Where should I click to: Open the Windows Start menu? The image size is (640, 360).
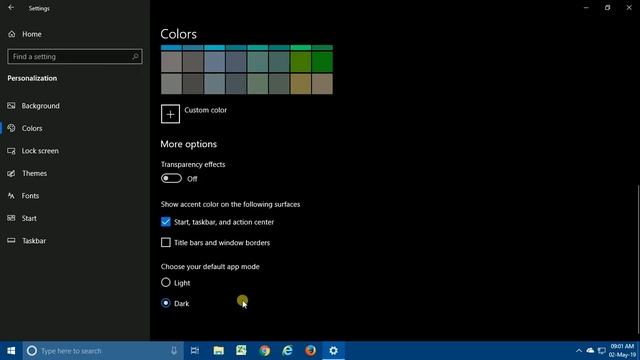[x=11, y=351]
